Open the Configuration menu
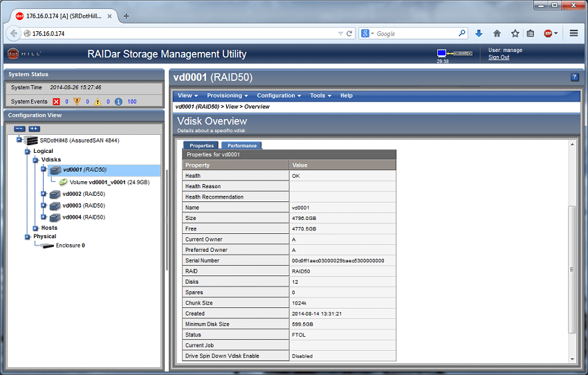The height and width of the screenshot is (375, 588). pos(279,95)
